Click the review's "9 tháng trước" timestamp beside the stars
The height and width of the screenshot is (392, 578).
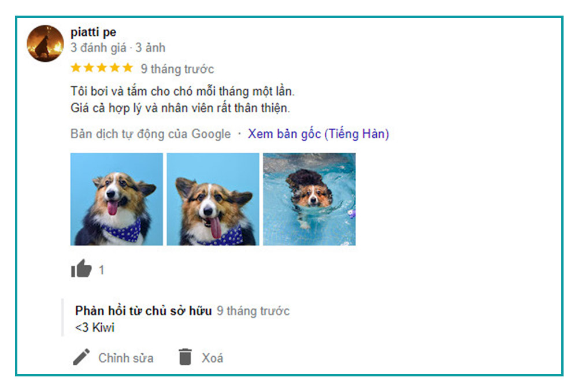[x=177, y=69]
